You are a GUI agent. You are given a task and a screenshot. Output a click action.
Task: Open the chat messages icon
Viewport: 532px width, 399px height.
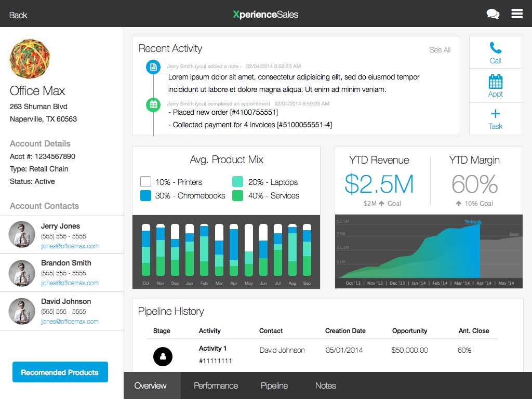(x=493, y=14)
